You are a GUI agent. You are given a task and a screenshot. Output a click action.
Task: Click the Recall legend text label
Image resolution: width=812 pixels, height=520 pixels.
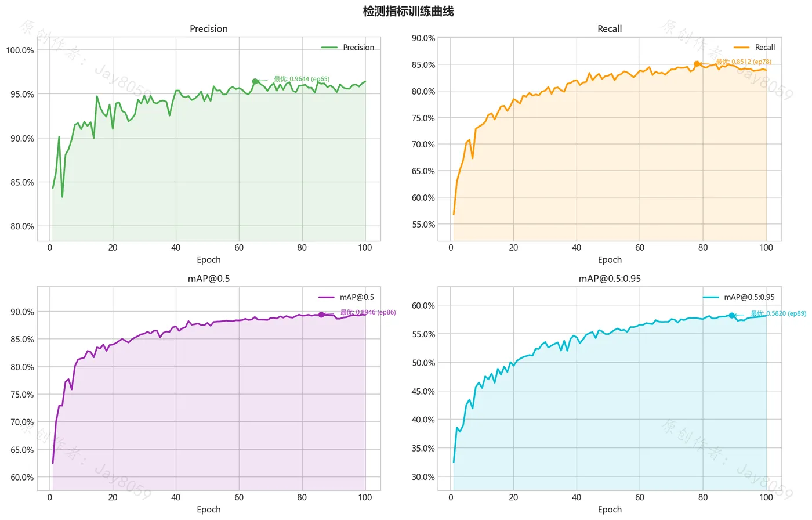[x=765, y=48]
